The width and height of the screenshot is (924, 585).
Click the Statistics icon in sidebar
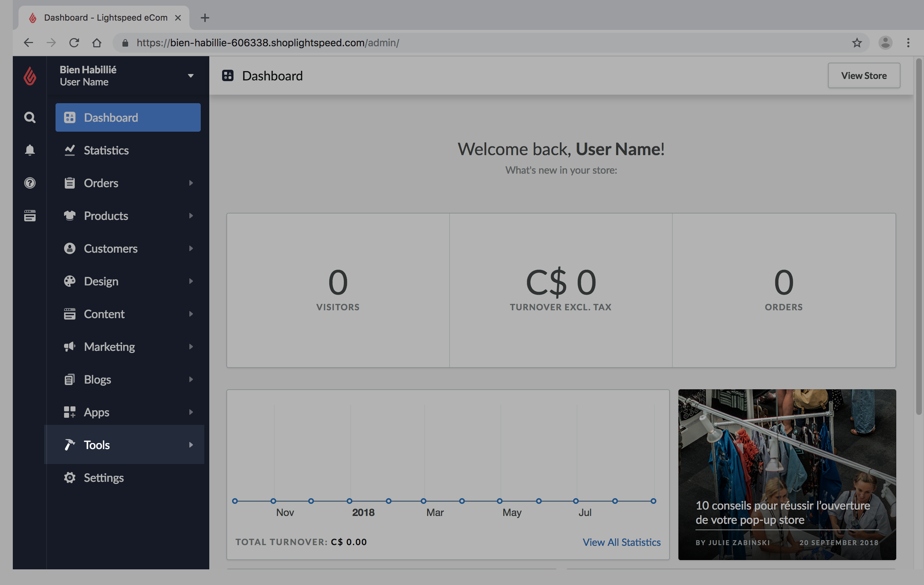[68, 149]
